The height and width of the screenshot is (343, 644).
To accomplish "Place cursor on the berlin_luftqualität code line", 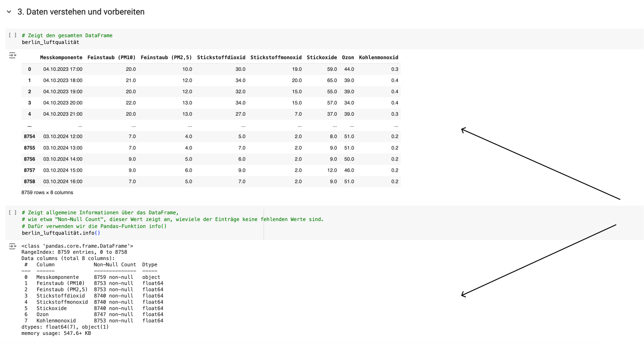I will click(50, 42).
